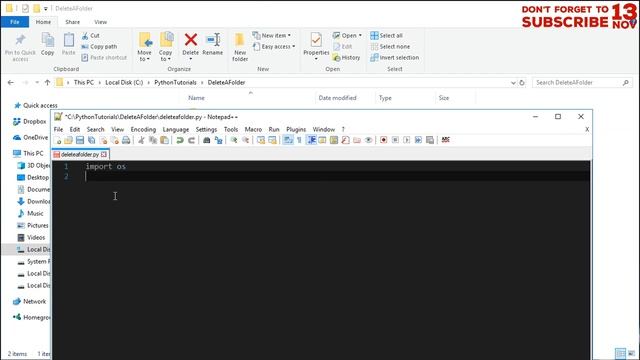Toggle the Indent guide icon in Notepad++
This screenshot has width=640, height=360.
coord(311,140)
